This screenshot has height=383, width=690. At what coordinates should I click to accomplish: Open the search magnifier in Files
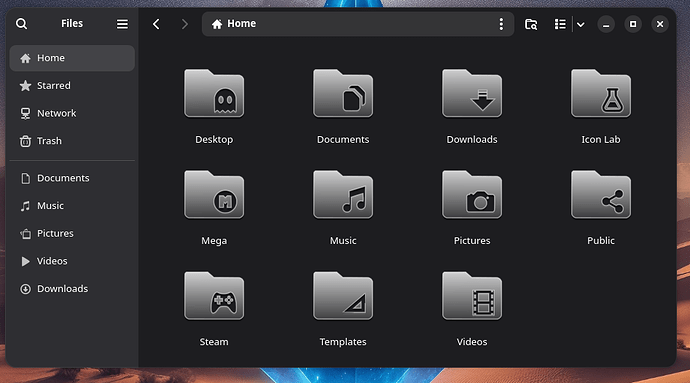coord(21,24)
